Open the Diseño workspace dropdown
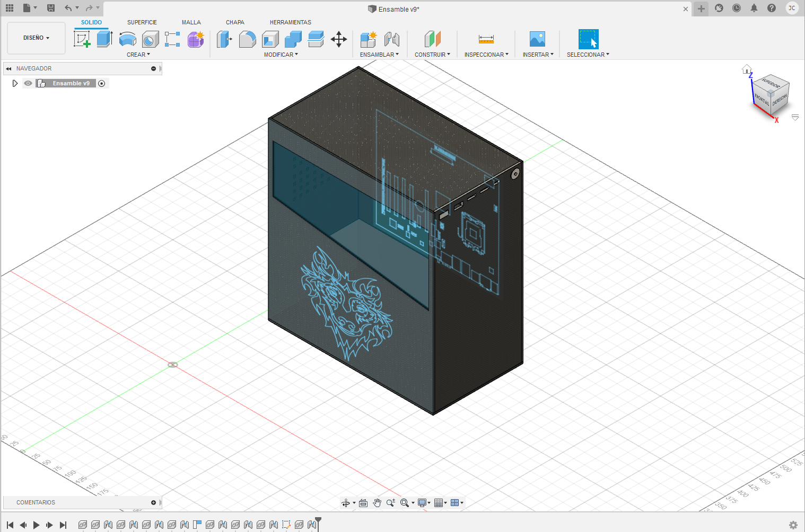Screen dimensions: 805x532 (36, 38)
